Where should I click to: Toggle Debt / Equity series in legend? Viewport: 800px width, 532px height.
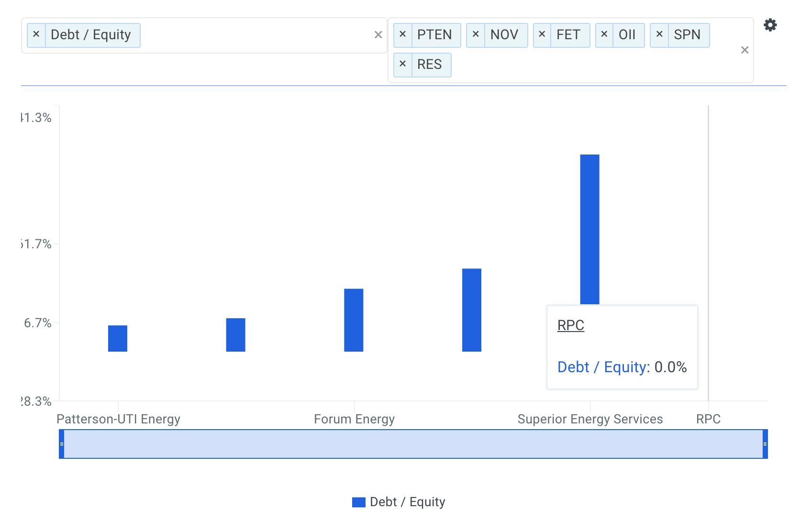(399, 502)
